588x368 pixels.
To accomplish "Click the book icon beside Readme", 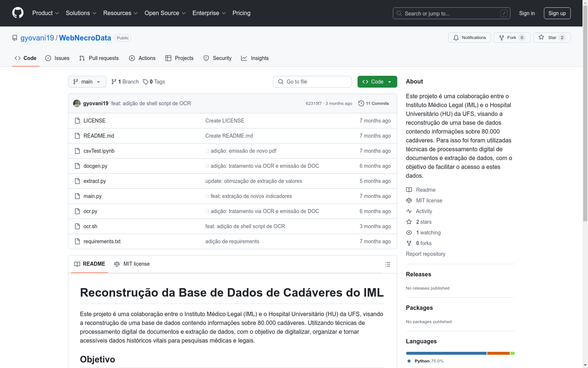I will point(409,190).
